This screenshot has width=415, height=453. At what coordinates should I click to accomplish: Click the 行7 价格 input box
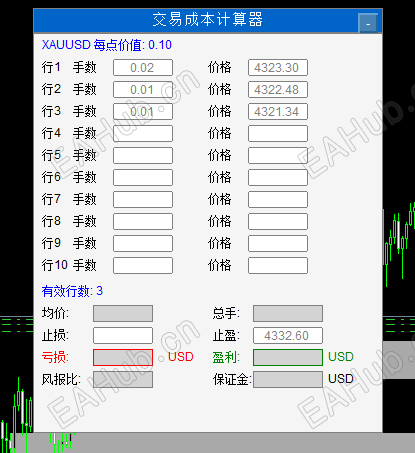[x=278, y=200]
